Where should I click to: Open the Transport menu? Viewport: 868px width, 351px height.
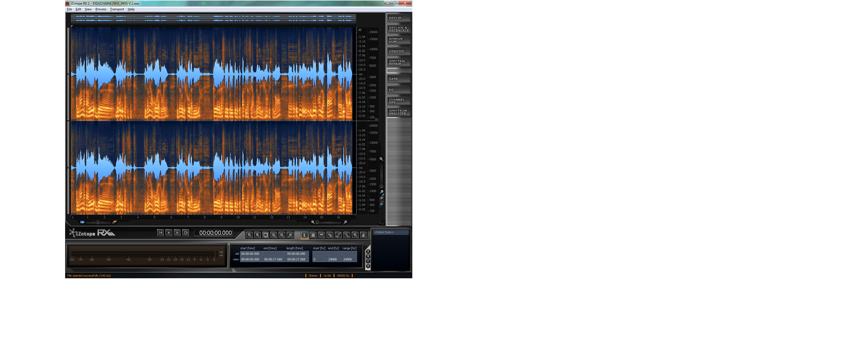click(x=117, y=9)
